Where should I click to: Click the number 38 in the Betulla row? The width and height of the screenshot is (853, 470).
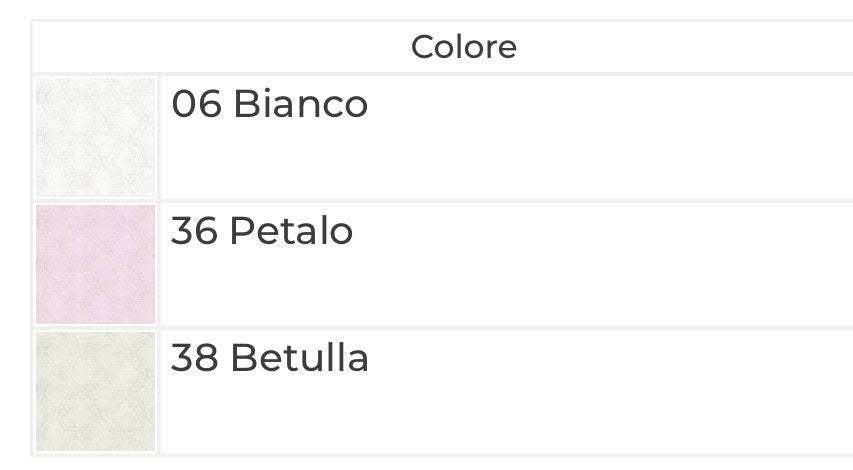[195, 358]
